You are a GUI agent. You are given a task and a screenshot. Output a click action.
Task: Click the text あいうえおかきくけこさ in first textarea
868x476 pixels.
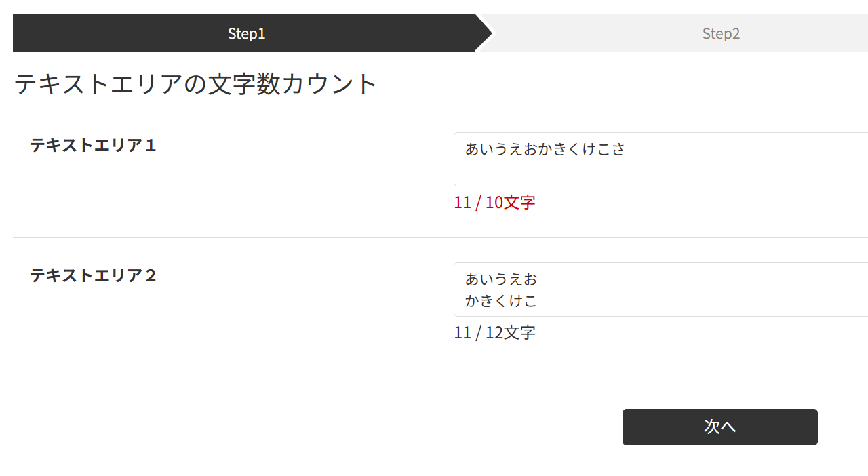point(545,149)
